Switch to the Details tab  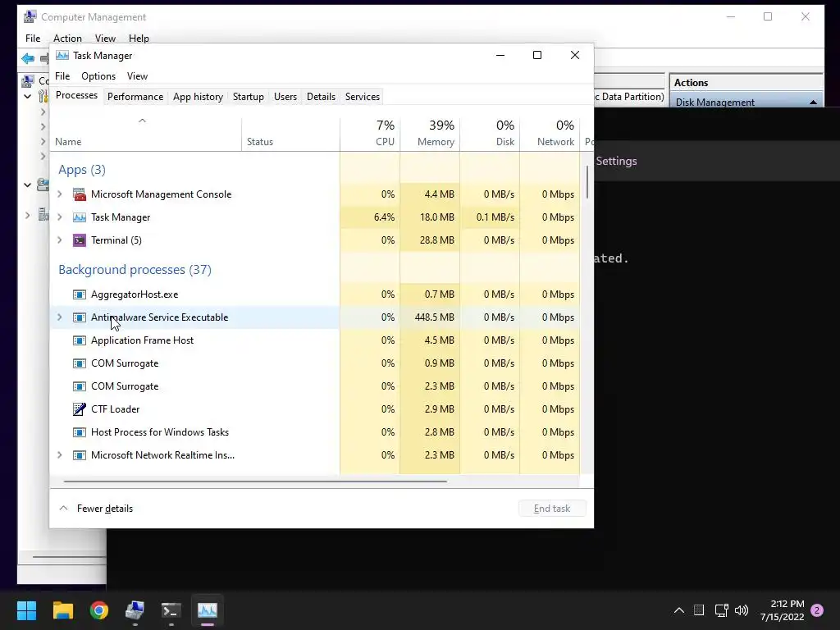[321, 97]
